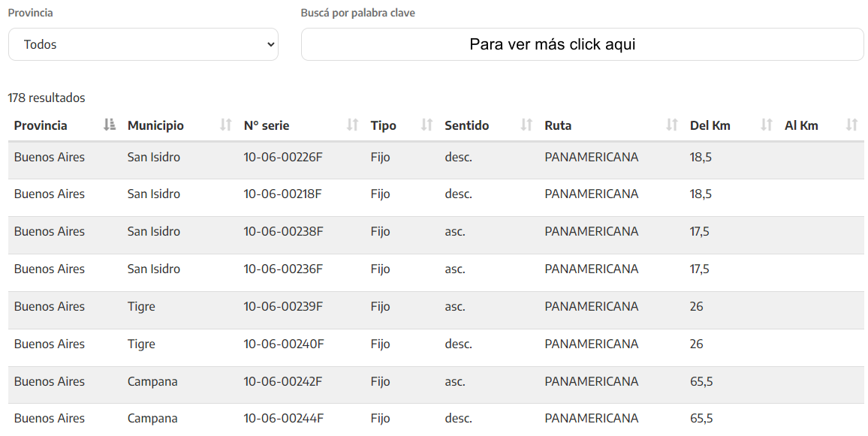
Task: Select the row with serial 10-06-00226F
Action: click(x=282, y=157)
